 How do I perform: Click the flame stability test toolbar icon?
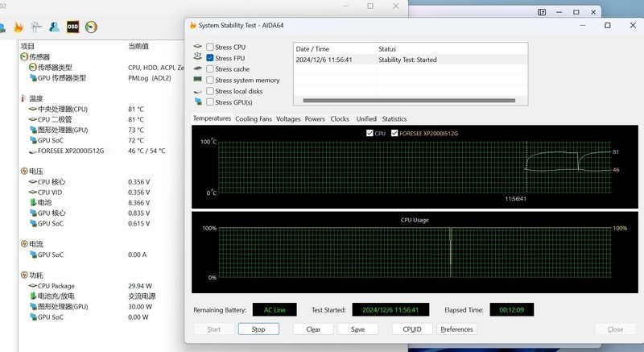(x=18, y=27)
